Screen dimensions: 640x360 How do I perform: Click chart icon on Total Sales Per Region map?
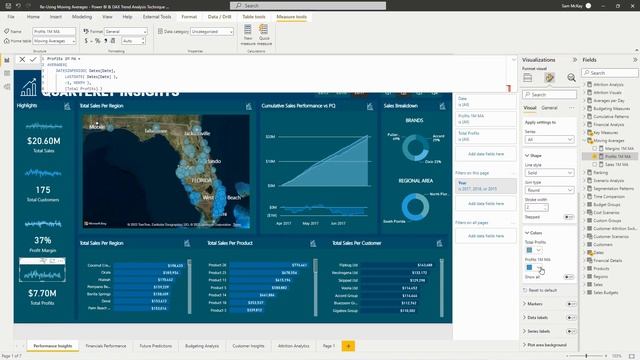tap(249, 106)
